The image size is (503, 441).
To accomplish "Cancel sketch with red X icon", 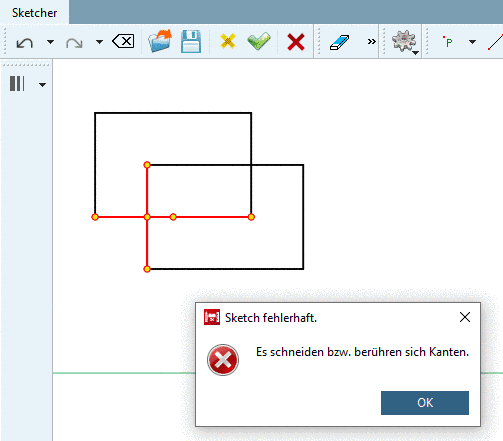I will (x=296, y=42).
